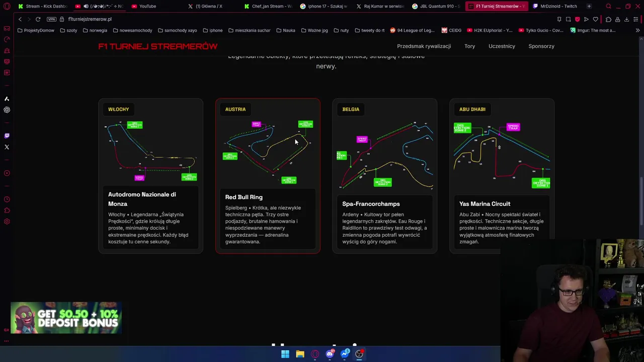Open the extensions cube icon

click(608, 19)
